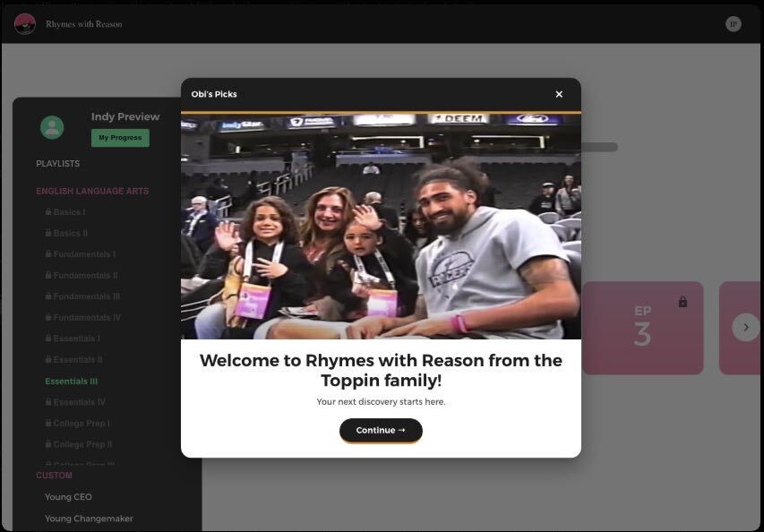
Task: Click the lock icon beside Essentials IV
Action: tap(48, 401)
